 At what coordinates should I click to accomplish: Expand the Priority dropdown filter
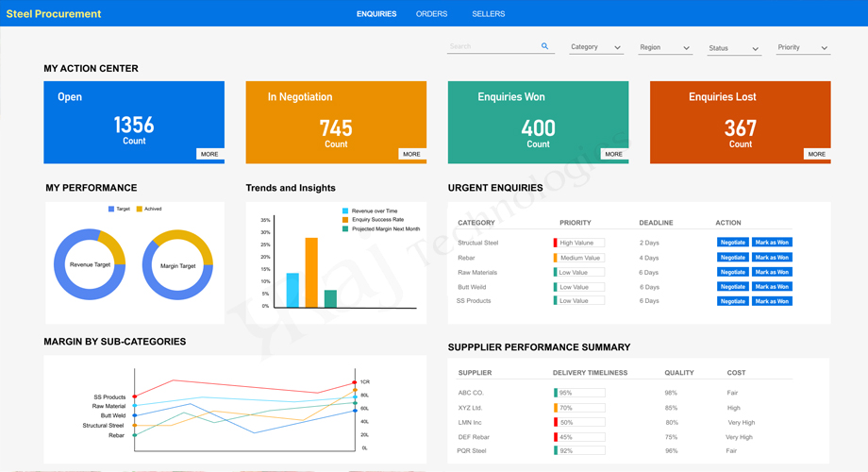coord(803,47)
